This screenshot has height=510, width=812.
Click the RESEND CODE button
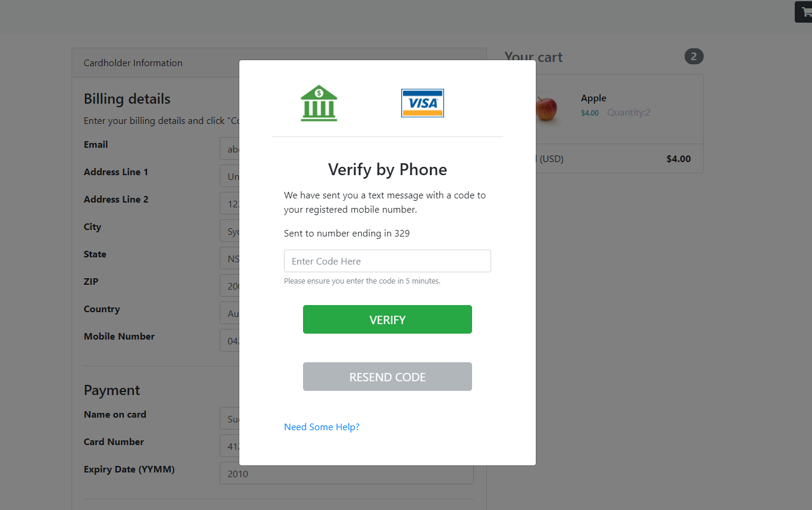coord(388,377)
